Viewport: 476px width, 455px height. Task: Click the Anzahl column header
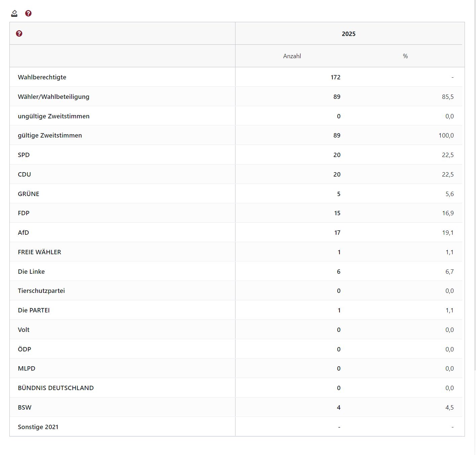tap(291, 56)
